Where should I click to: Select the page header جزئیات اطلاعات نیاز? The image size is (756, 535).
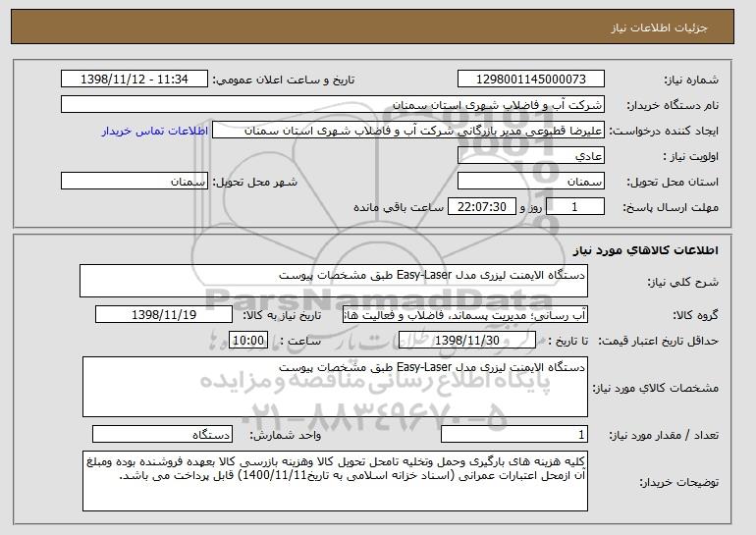click(x=659, y=27)
